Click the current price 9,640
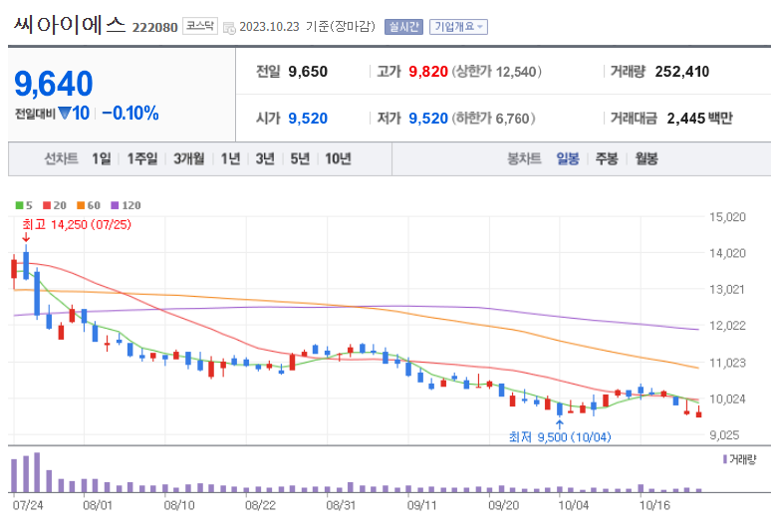Screen dimensions: 771x532 tap(54, 83)
